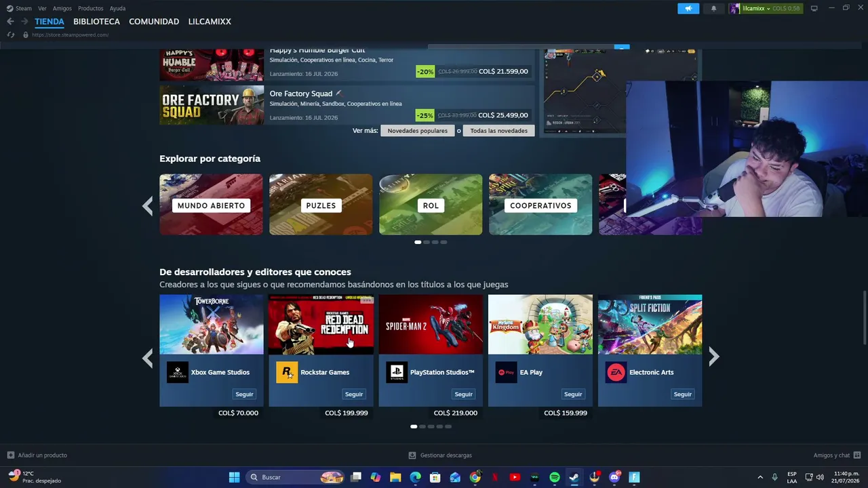Open Google Chrome from the taskbar
Image resolution: width=868 pixels, height=488 pixels.
tap(475, 477)
